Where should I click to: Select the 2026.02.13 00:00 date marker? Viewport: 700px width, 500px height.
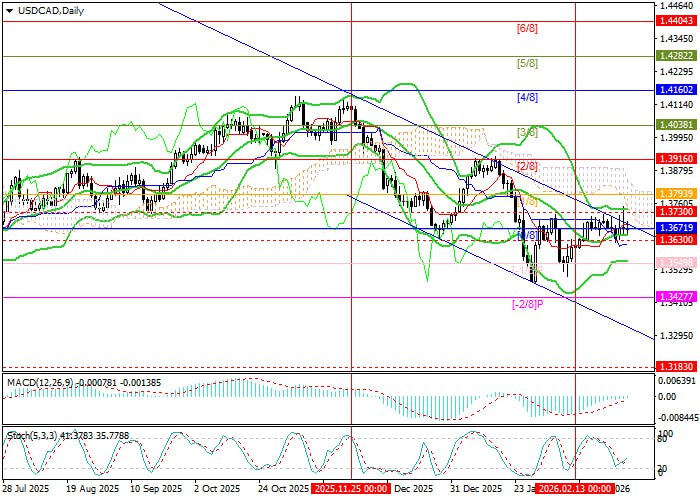tap(576, 489)
